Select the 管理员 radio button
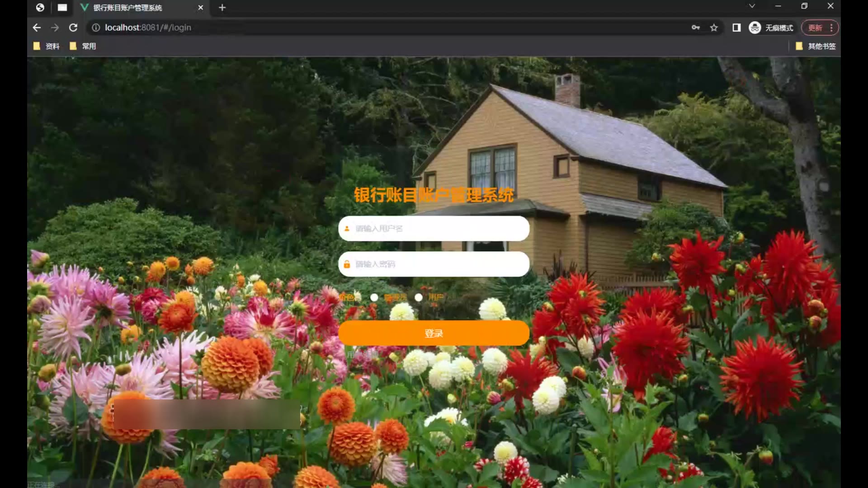Viewport: 868px width, 488px height. click(x=374, y=297)
